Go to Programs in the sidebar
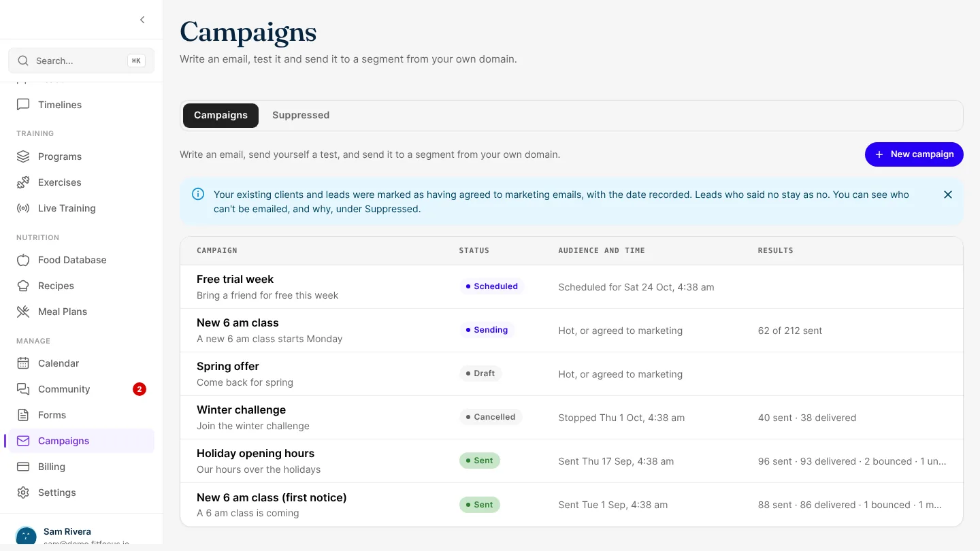 pyautogui.click(x=82, y=156)
